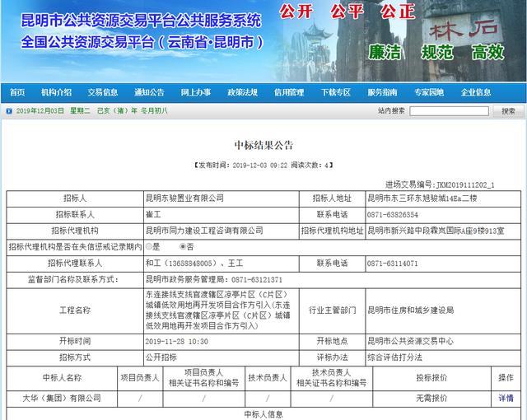This screenshot has height=420, width=527.
Task: Click winner name 大华（集团）有限公司
Action: coord(62,399)
